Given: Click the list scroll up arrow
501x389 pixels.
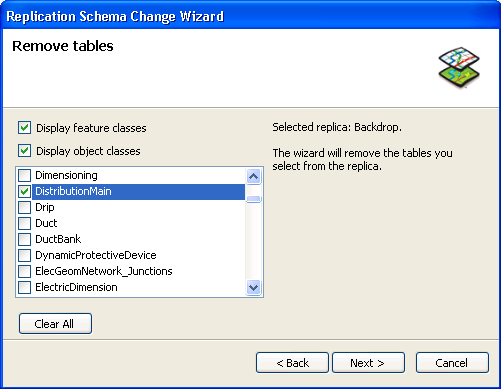Looking at the screenshot, I should point(253,176).
